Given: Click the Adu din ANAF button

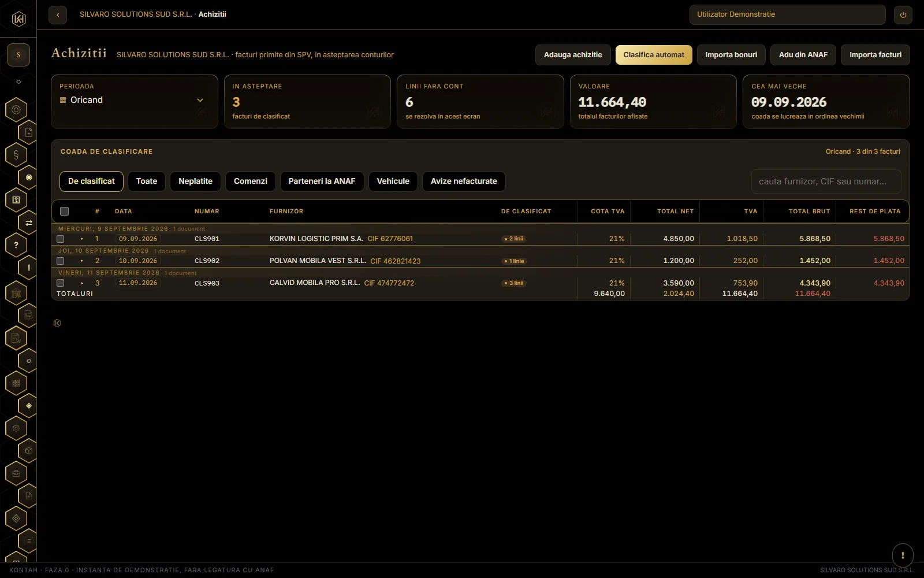Looking at the screenshot, I should [803, 55].
